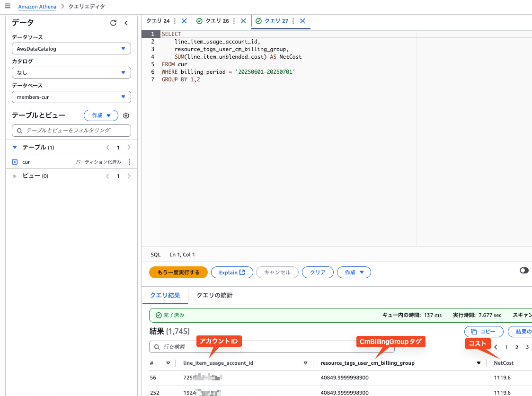This screenshot has height=396, width=532.
Task: Close the クエリ 24 tab
Action: tap(184, 21)
